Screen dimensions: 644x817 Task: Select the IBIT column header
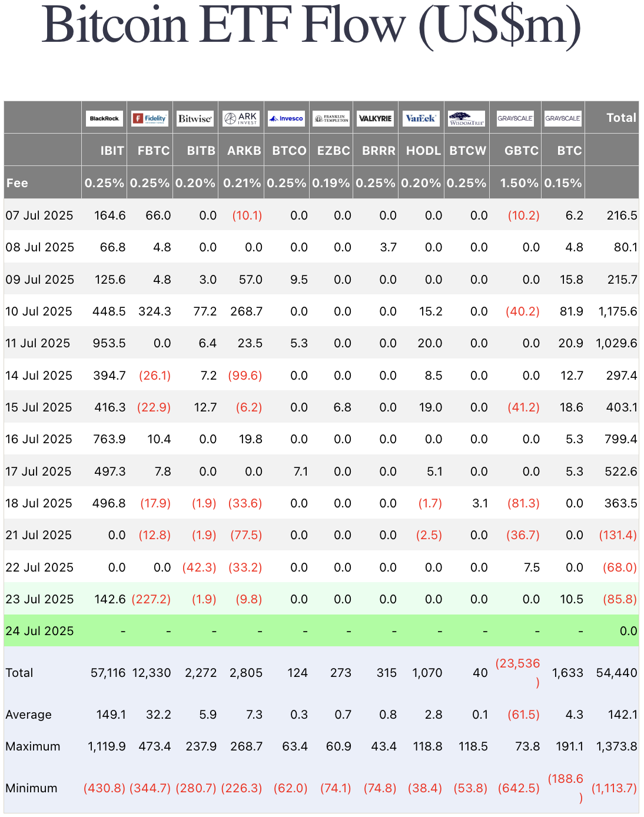(x=112, y=151)
